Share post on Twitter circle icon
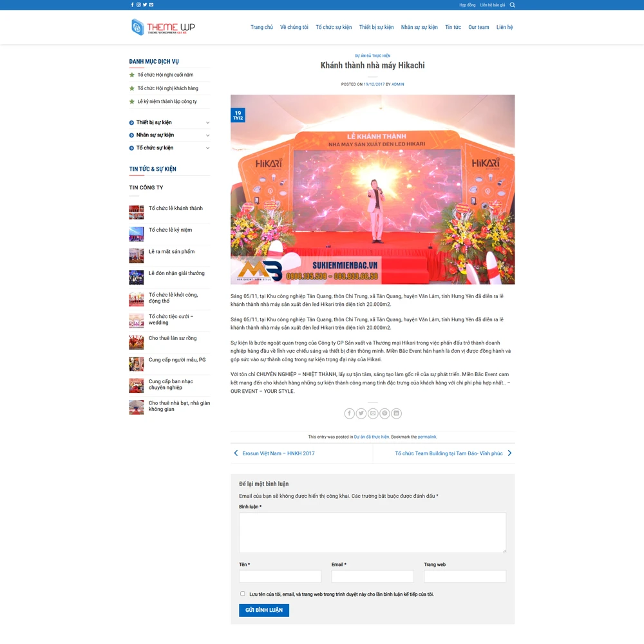Screen dimensions: 644x644 361,413
